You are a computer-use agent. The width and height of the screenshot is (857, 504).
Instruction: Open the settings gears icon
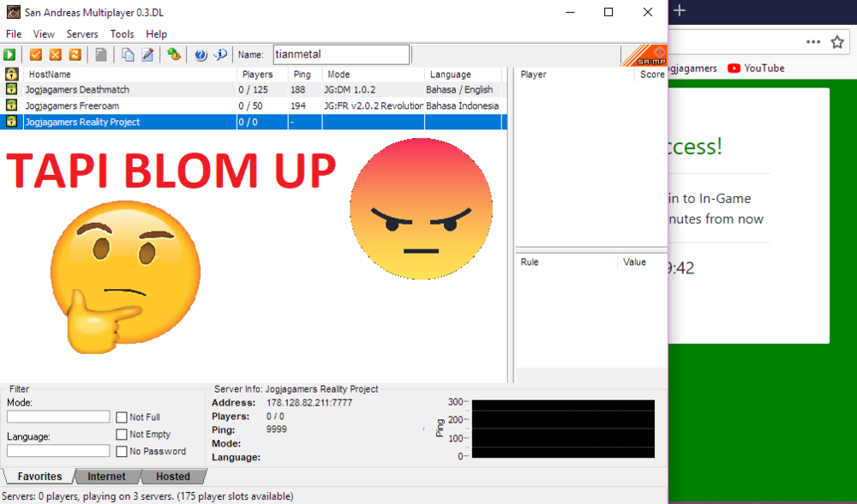(x=174, y=55)
